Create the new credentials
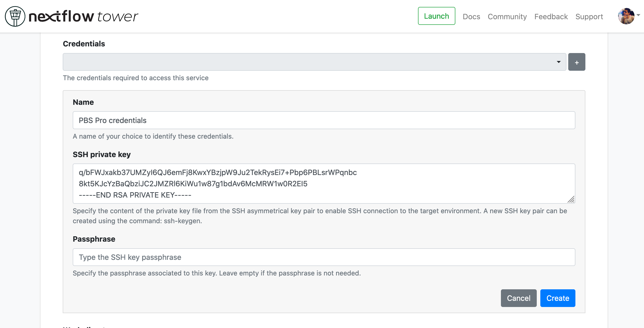Screen dimensions: 644x328 click(557, 298)
